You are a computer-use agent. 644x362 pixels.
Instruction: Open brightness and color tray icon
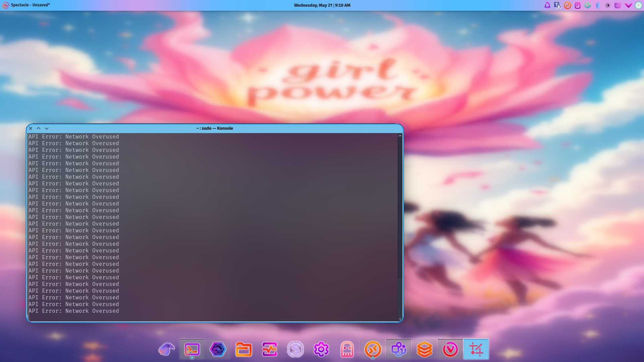pos(607,5)
